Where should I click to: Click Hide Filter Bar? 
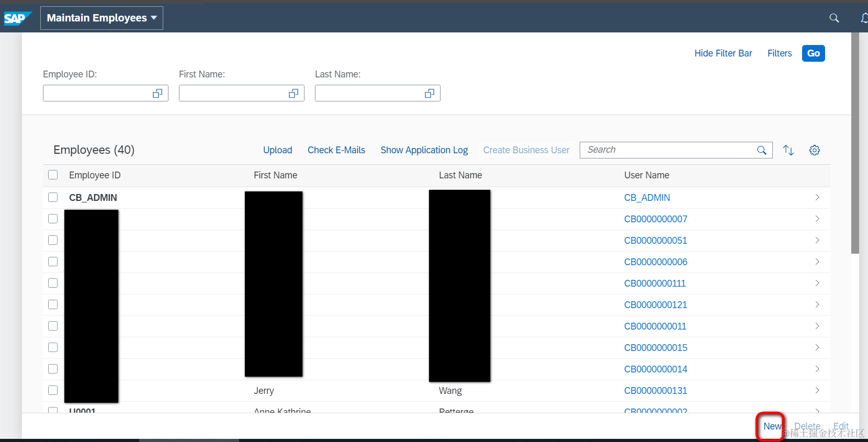[723, 53]
